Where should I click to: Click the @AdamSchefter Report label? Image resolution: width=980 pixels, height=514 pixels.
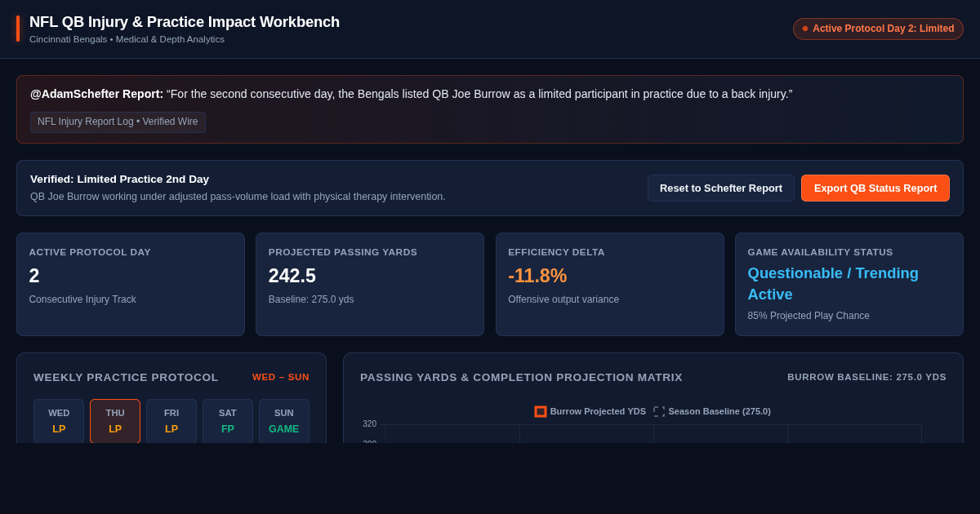pyautogui.click(x=96, y=94)
